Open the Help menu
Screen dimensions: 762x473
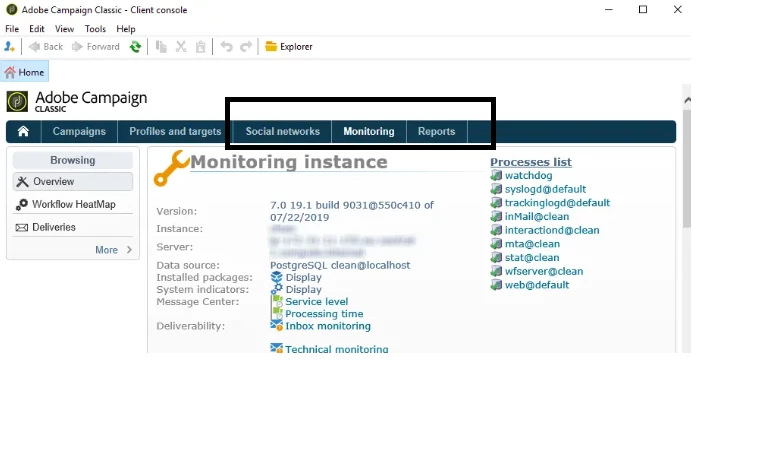pyautogui.click(x=125, y=29)
